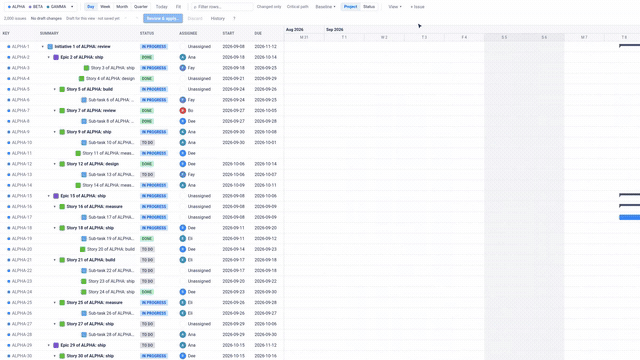Click the Discard button

pyautogui.click(x=195, y=18)
